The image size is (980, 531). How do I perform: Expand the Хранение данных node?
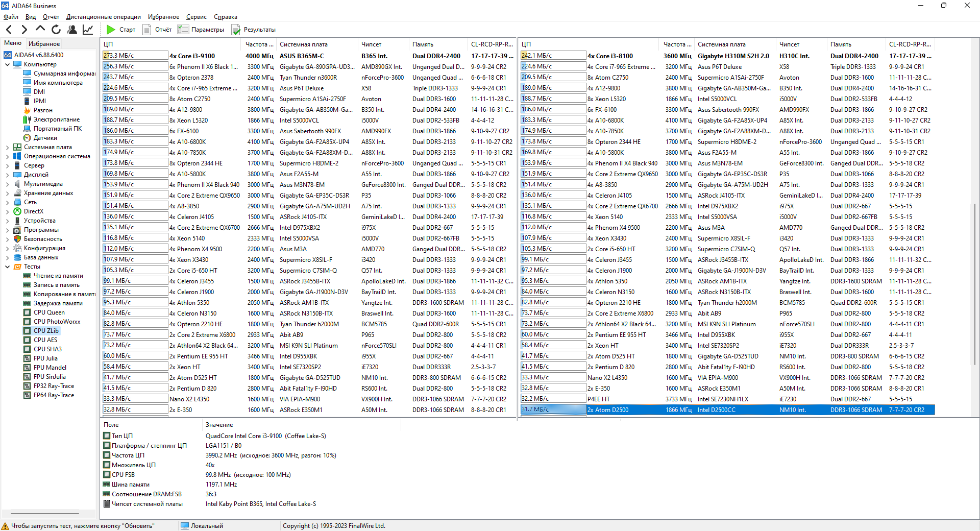tap(8, 193)
